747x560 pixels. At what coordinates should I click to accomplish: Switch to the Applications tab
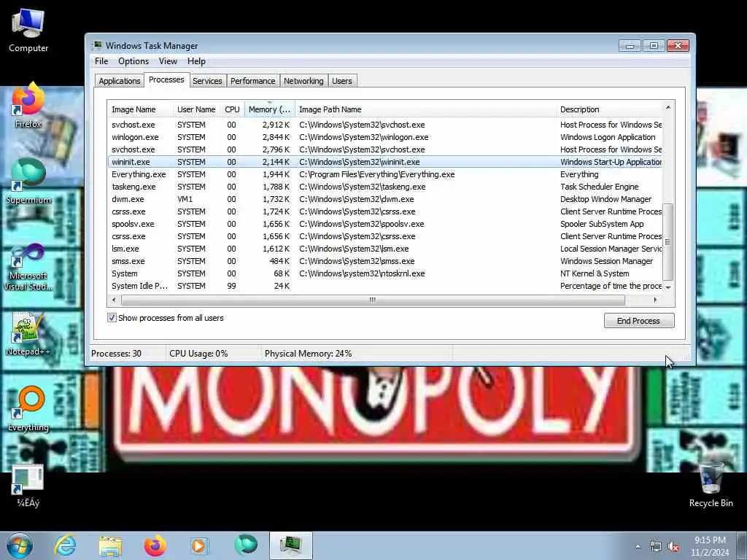coord(119,81)
